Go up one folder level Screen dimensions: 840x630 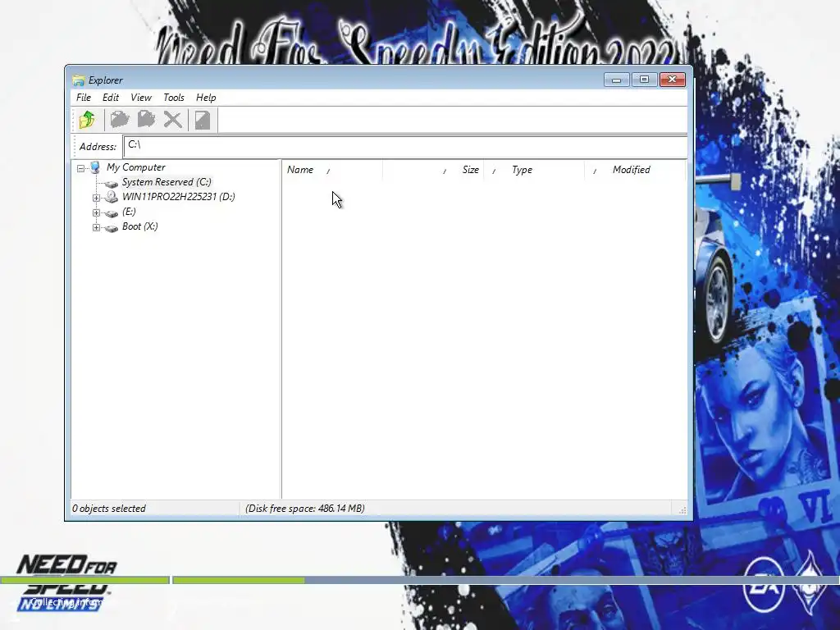click(87, 120)
